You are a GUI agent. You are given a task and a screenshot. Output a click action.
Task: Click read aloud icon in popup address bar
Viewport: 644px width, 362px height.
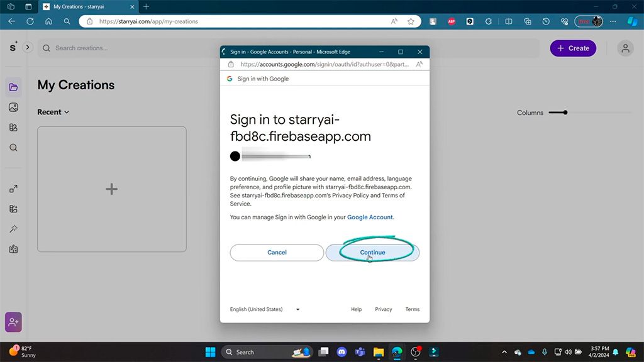[x=419, y=64]
